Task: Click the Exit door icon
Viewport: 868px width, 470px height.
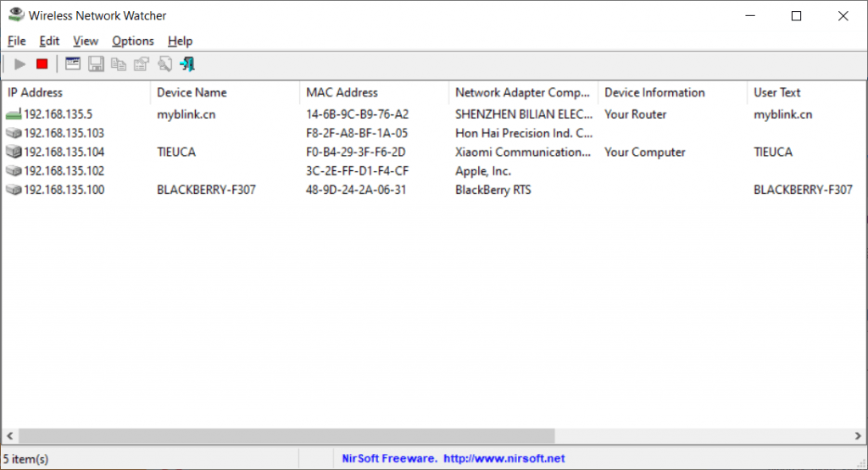Action: tap(187, 64)
